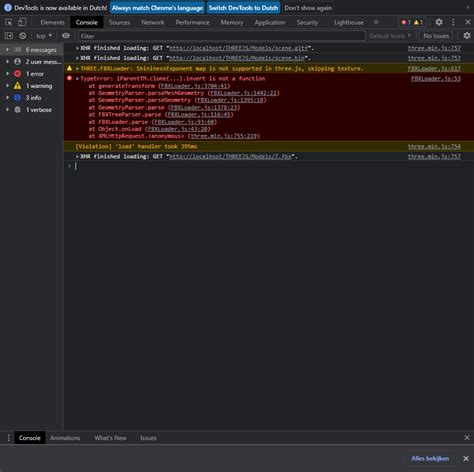Click the No Issues button
This screenshot has width=474, height=472.
[436, 36]
